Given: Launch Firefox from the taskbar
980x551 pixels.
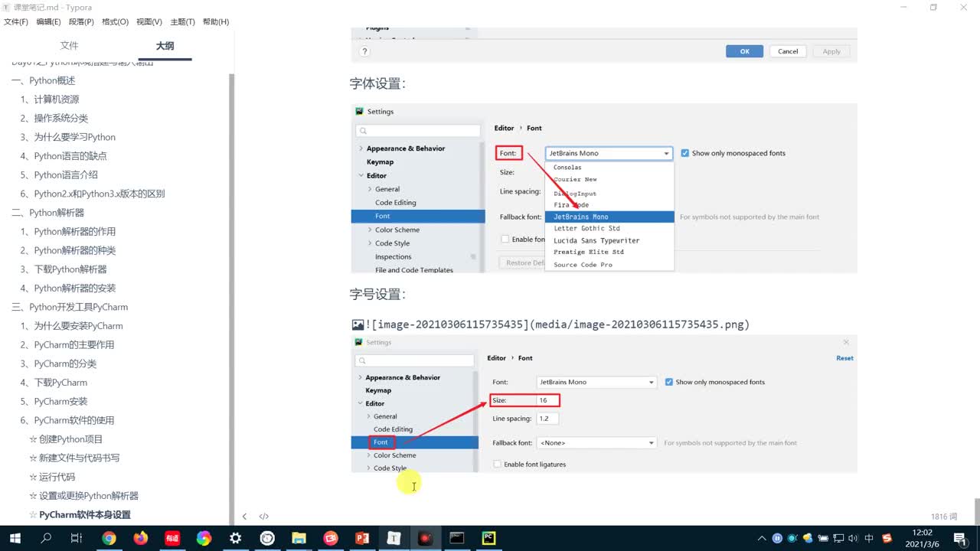Looking at the screenshot, I should pos(140,538).
